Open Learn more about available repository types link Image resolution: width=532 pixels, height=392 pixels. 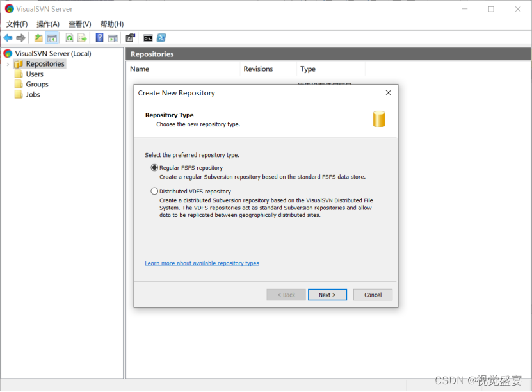(202, 263)
